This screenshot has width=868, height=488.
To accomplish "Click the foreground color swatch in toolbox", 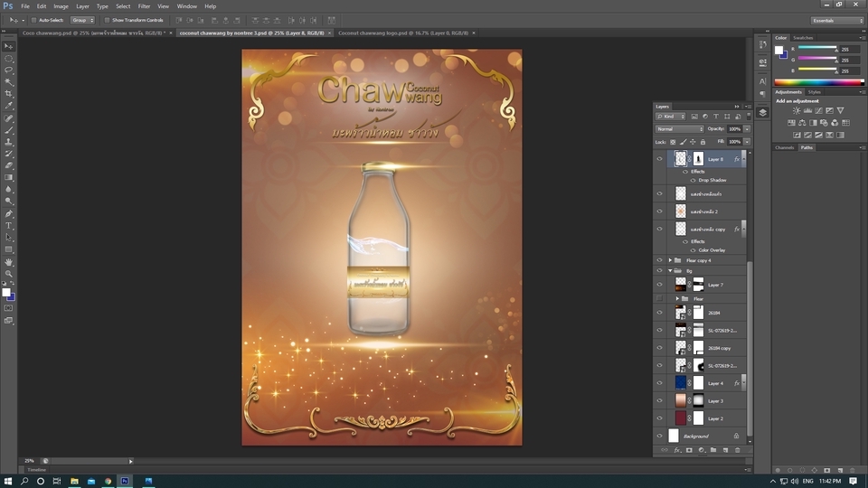I will click(x=6, y=293).
